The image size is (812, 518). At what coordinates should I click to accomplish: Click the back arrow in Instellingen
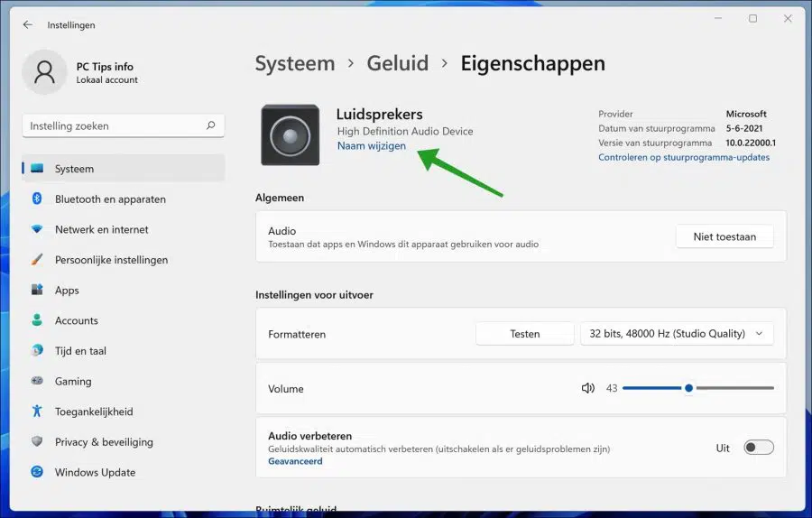(x=28, y=24)
